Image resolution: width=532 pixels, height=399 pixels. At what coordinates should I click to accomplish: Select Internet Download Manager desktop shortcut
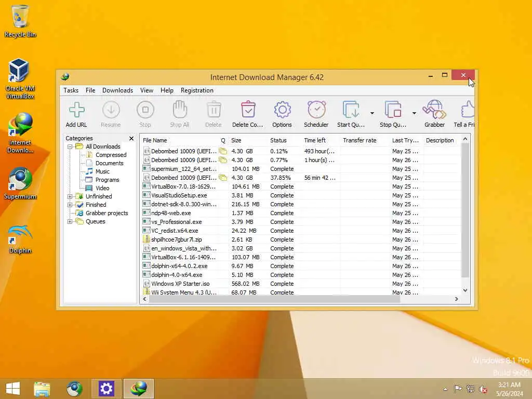click(20, 133)
